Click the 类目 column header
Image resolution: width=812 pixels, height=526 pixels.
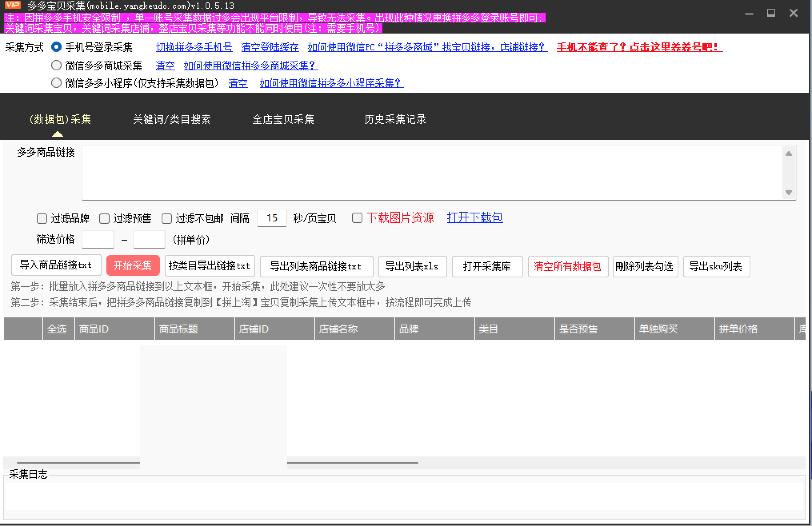tap(514, 329)
